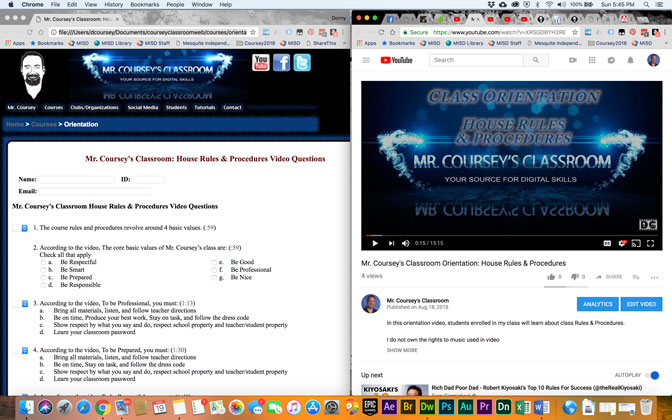Open the Tutorials item in site navigation
Viewport: 672px width, 420px height.
click(x=205, y=107)
